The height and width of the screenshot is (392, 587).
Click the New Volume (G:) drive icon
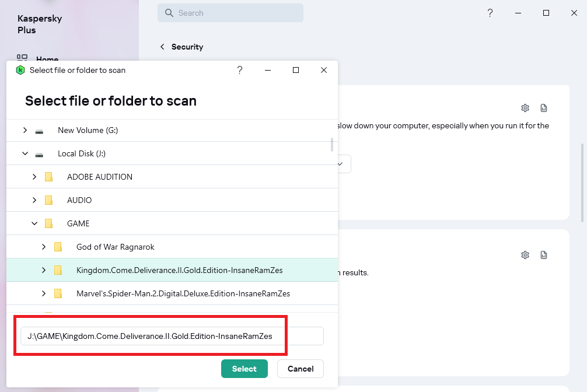click(x=39, y=131)
